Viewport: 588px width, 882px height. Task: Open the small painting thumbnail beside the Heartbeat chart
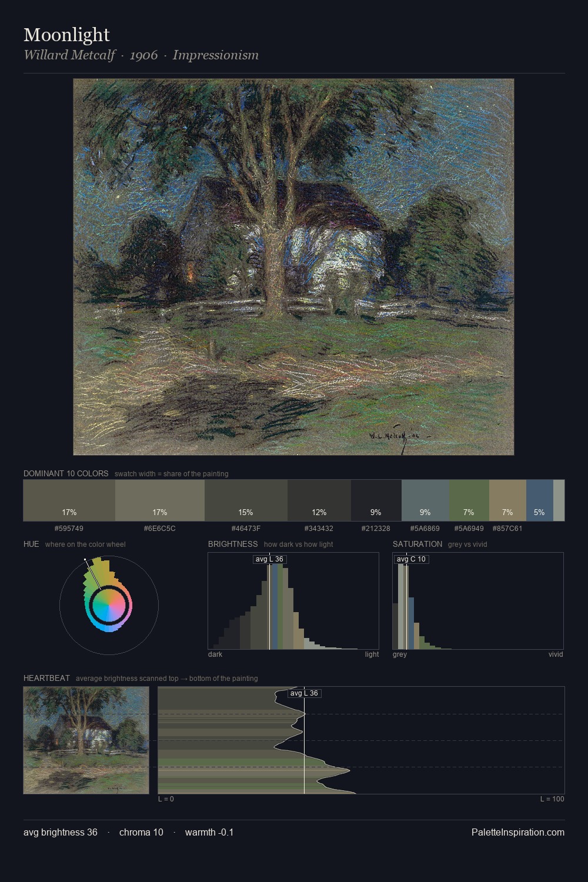click(86, 740)
